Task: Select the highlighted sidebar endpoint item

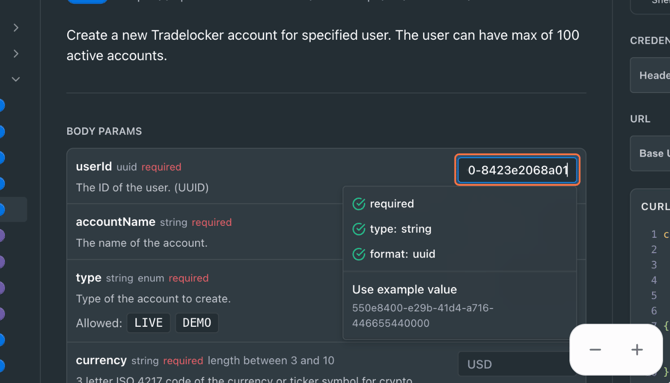Action: click(13, 209)
